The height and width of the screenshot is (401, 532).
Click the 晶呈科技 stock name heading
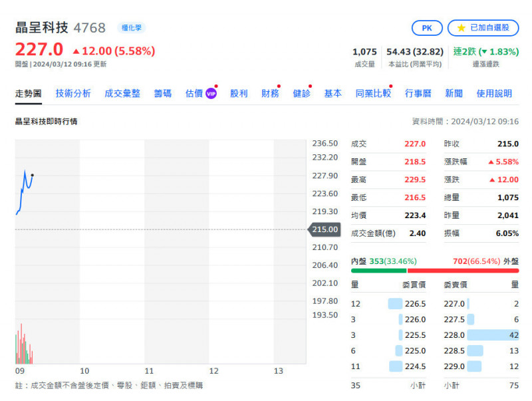pos(42,28)
